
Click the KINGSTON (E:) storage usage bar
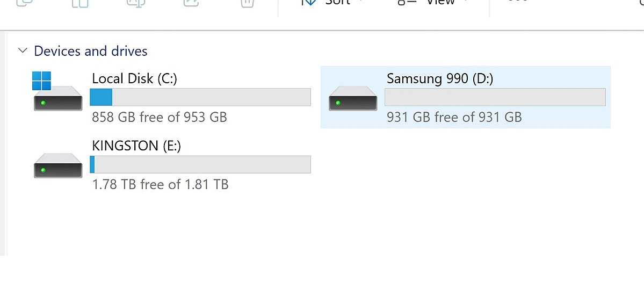(x=200, y=164)
